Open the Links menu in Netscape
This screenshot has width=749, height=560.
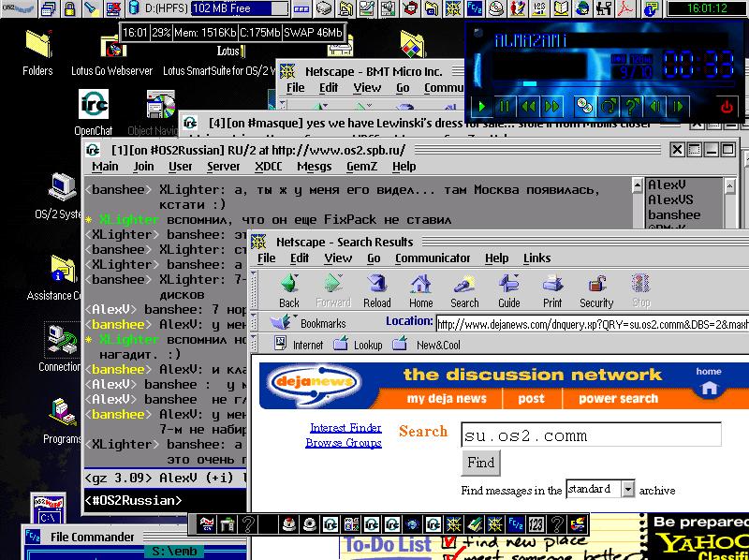[536, 258]
